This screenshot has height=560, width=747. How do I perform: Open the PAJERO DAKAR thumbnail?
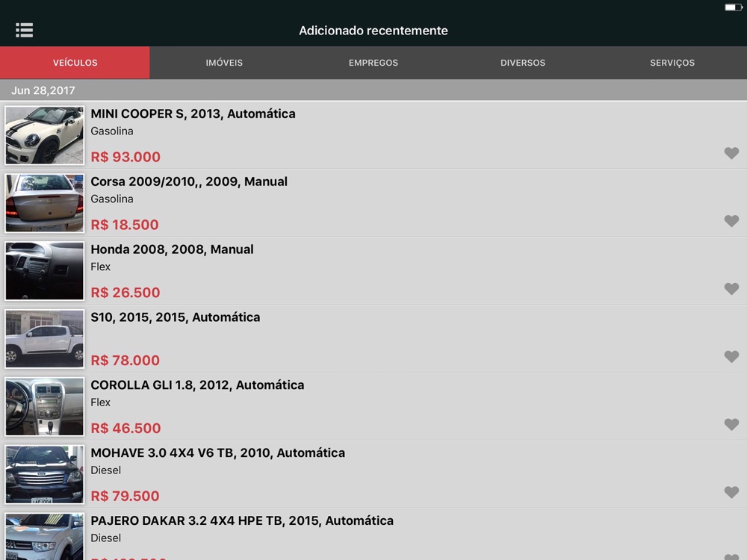[44, 536]
